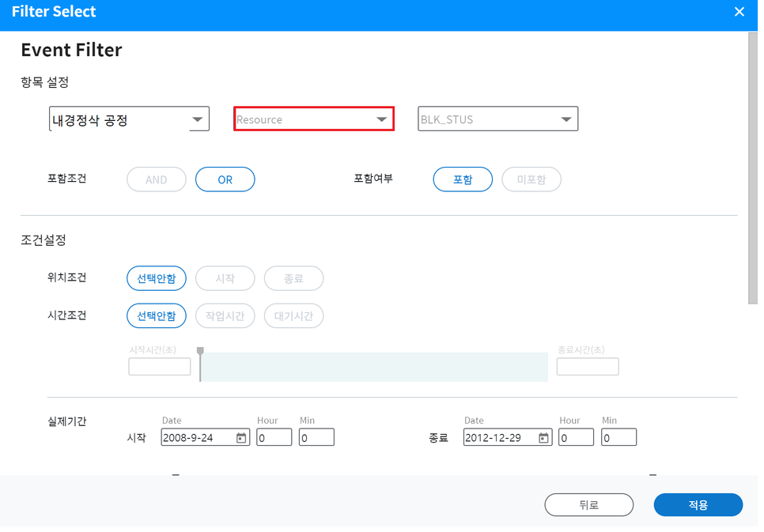Set position condition to 종료
The height and width of the screenshot is (532, 764).
[x=293, y=278]
